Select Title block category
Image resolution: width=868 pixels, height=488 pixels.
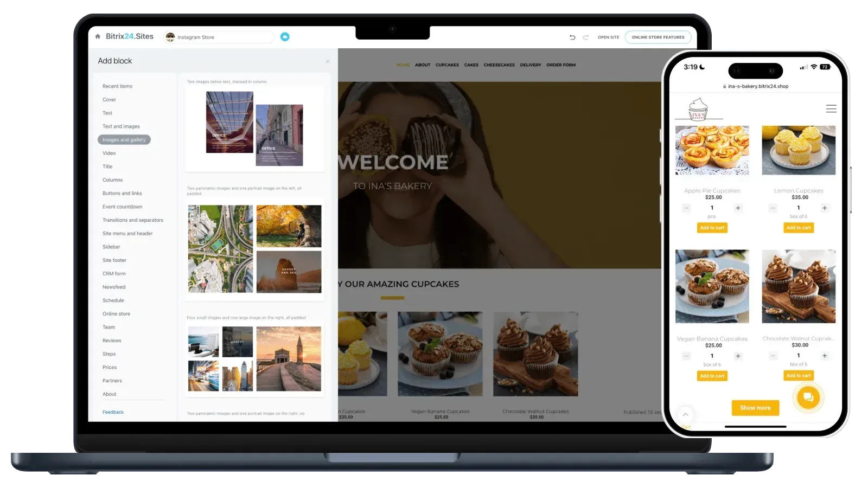pyautogui.click(x=107, y=166)
